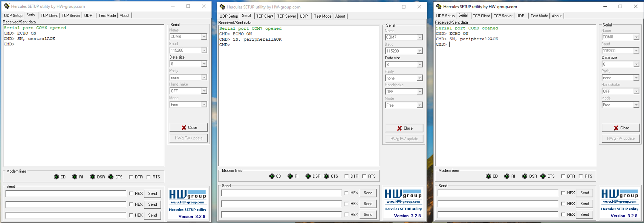Expand Mode dropdown in COM8 window

pyautogui.click(x=636, y=105)
